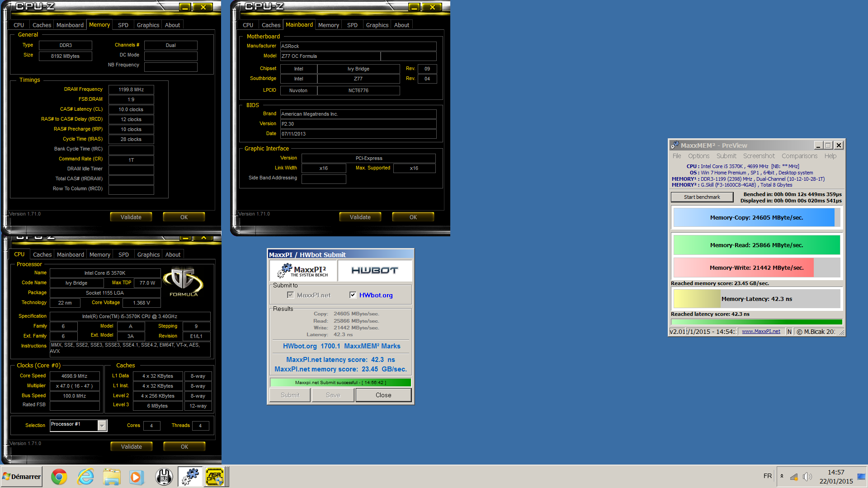The height and width of the screenshot is (488, 868).
Task: Launch Internet Explorer from the taskbar
Action: click(85, 477)
